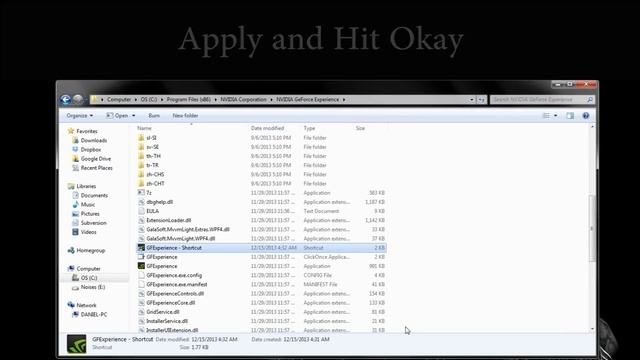Click the refresh button beside address bar
This screenshot has width=640, height=360.
pos(482,100)
